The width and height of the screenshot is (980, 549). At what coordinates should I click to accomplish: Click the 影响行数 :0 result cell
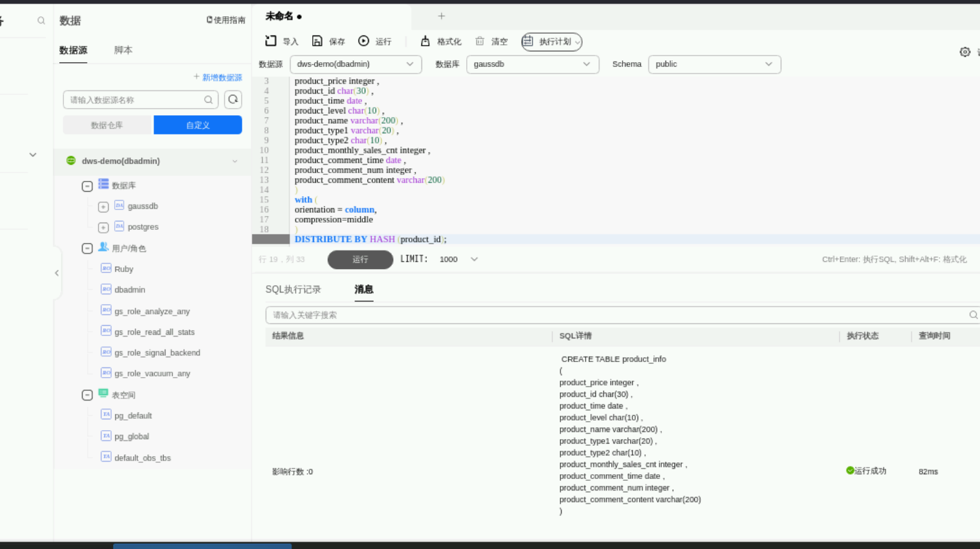(x=293, y=472)
